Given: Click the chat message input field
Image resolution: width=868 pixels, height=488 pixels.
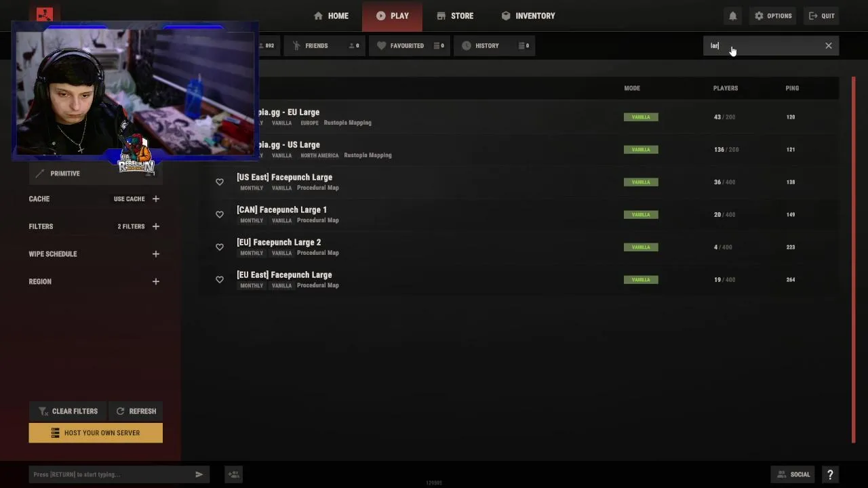Looking at the screenshot, I should click(x=110, y=474).
